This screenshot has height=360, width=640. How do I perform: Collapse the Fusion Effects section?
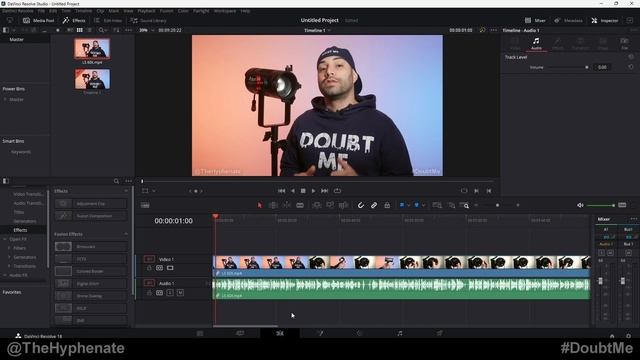[126, 234]
